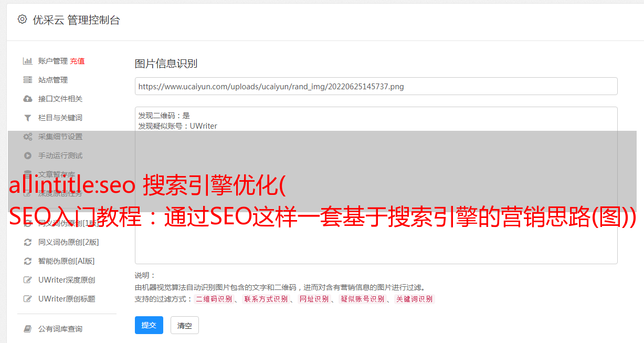The width and height of the screenshot is (644, 343).
Task: Open 账户管理 in the sidebar
Action: coord(53,61)
